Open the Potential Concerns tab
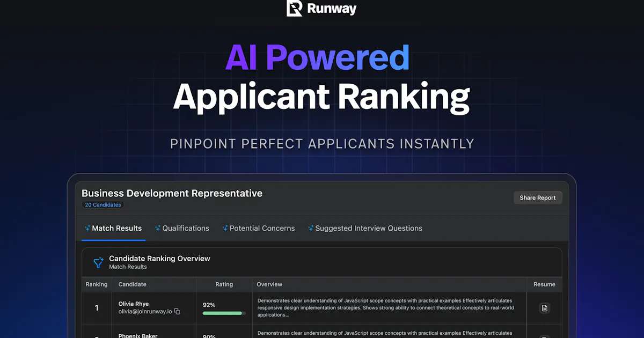Image resolution: width=644 pixels, height=338 pixels. click(x=259, y=229)
